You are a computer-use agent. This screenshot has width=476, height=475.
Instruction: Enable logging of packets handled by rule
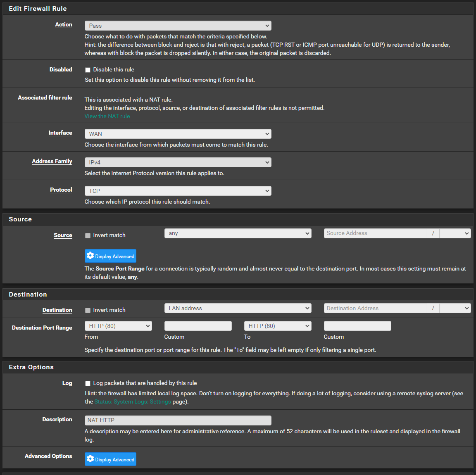pyautogui.click(x=88, y=383)
